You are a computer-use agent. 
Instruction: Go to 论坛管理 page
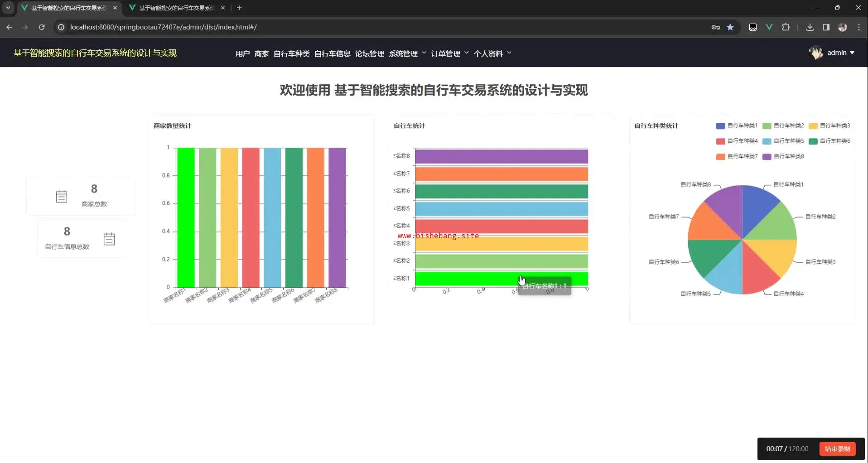click(369, 53)
